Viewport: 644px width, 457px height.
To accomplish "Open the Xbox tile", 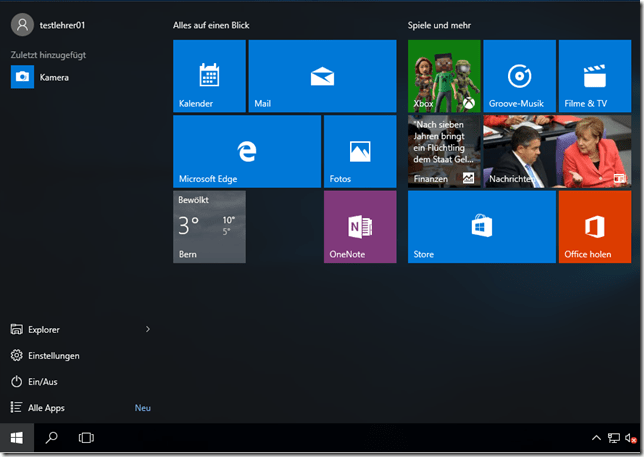I will [x=444, y=76].
